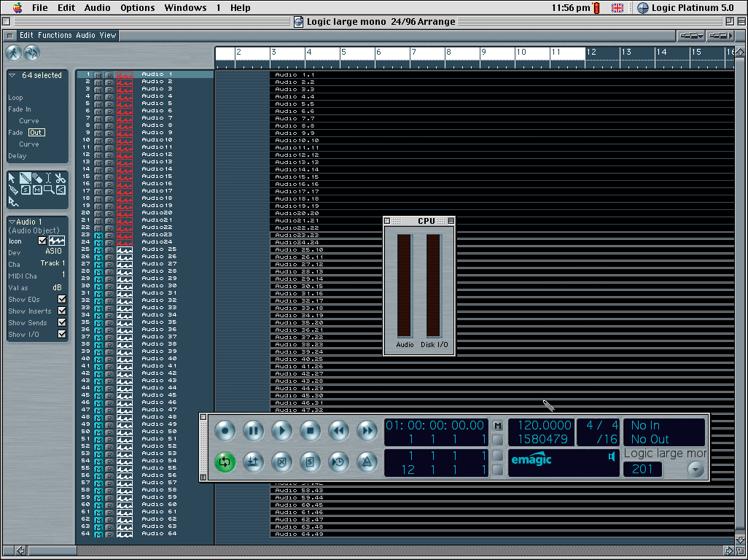Toggle the Link chain button beside Catch
Screen dimensions: 748x560
point(32,53)
